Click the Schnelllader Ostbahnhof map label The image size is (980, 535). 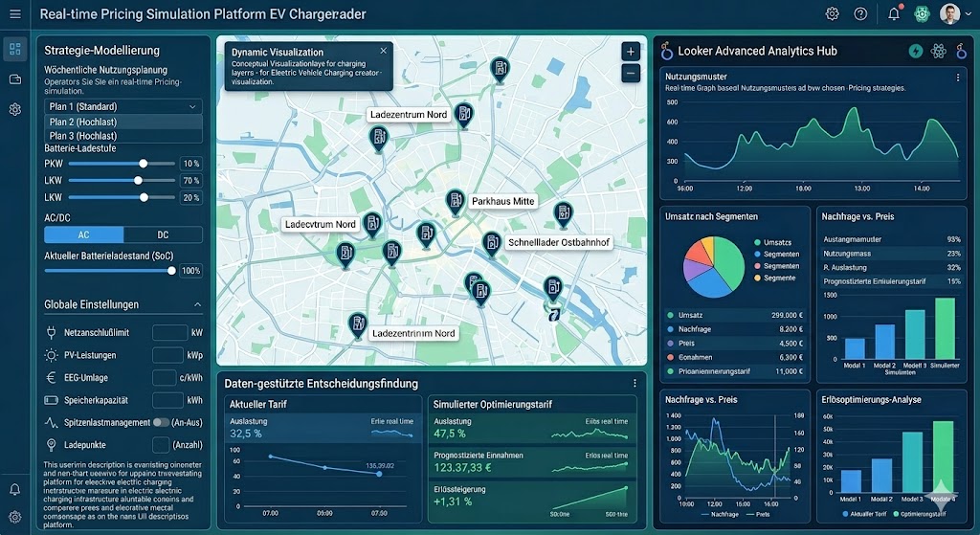559,242
